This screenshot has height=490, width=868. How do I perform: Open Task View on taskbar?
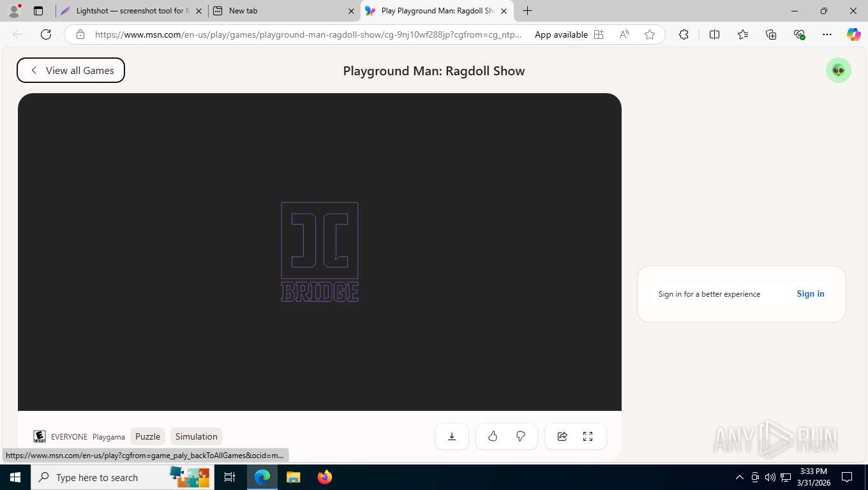point(230,477)
